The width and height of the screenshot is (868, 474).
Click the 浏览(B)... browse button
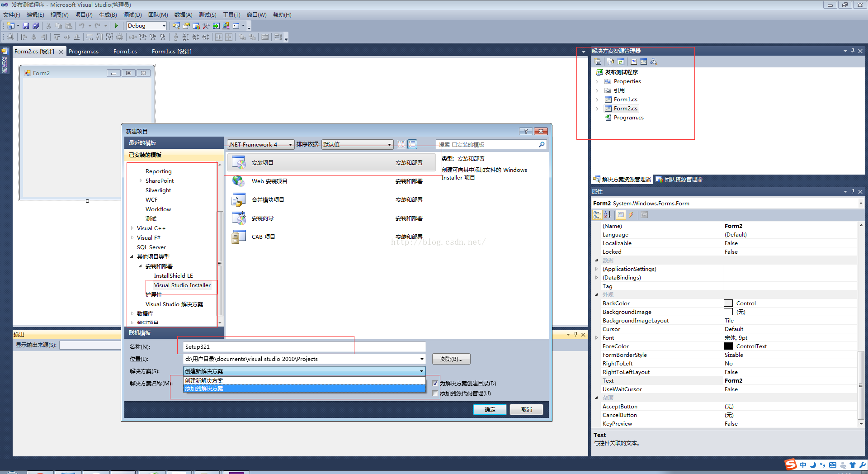(451, 359)
